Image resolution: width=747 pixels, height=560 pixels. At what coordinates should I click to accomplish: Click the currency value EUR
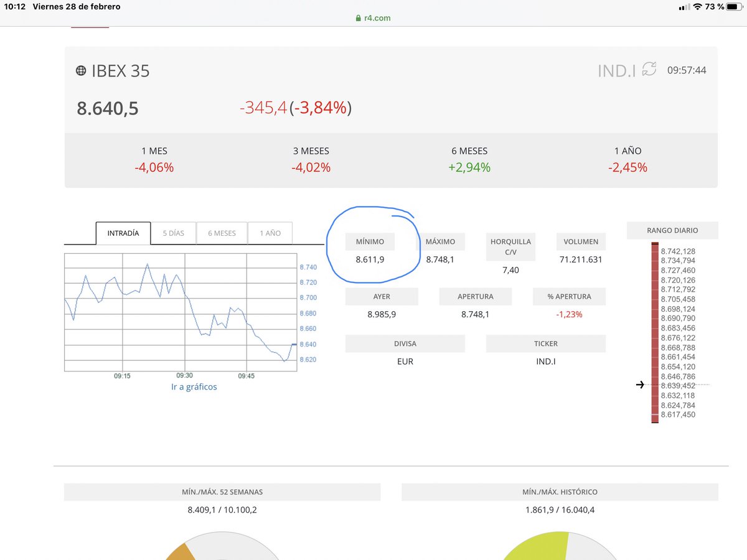[x=405, y=361]
